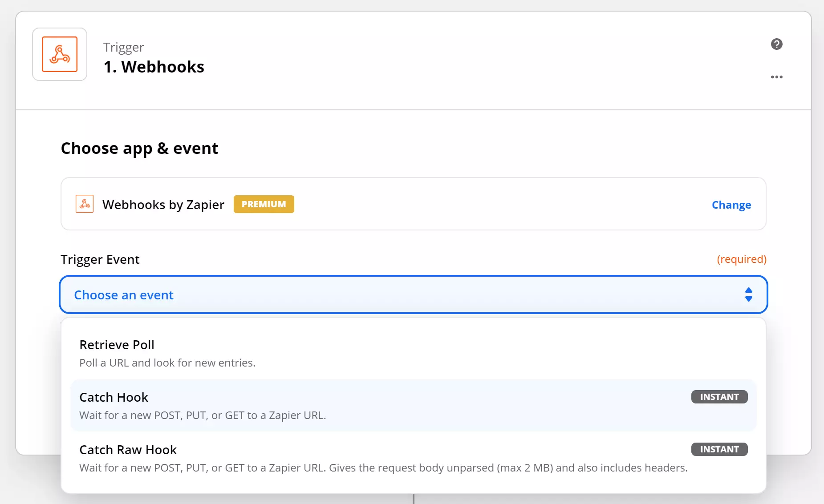The height and width of the screenshot is (504, 824).
Task: Click the Change link for the app
Action: [731, 205]
